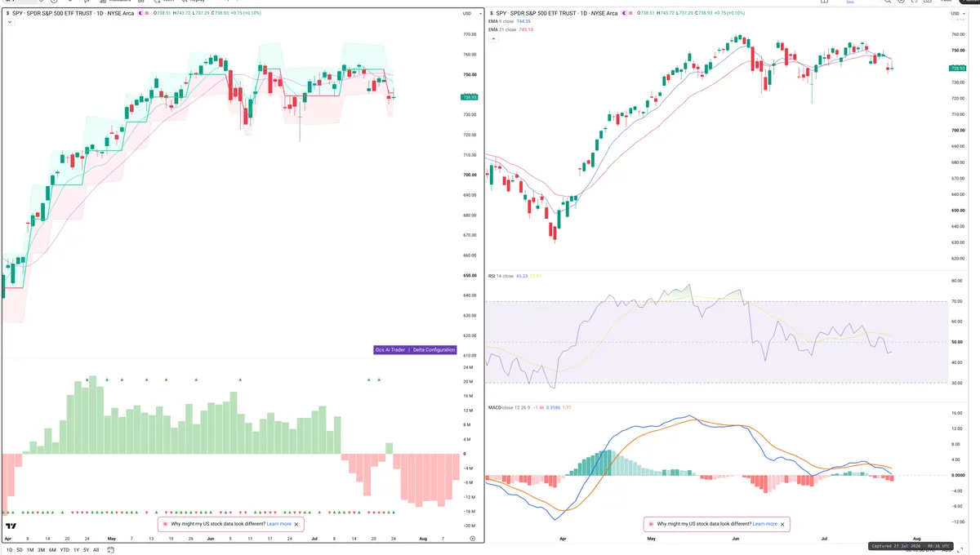Click the moon session icon in right chart header
The height and width of the screenshot is (555, 980).
625,13
